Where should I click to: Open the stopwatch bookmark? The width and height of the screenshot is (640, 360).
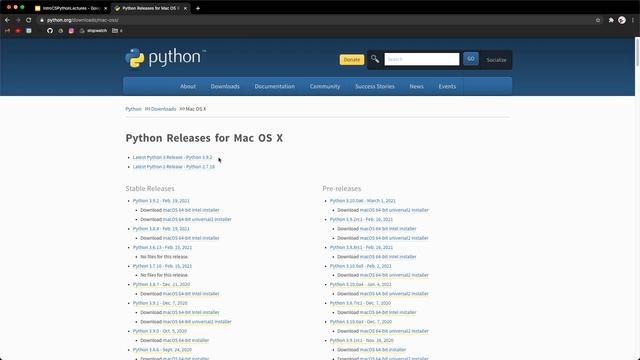point(93,31)
